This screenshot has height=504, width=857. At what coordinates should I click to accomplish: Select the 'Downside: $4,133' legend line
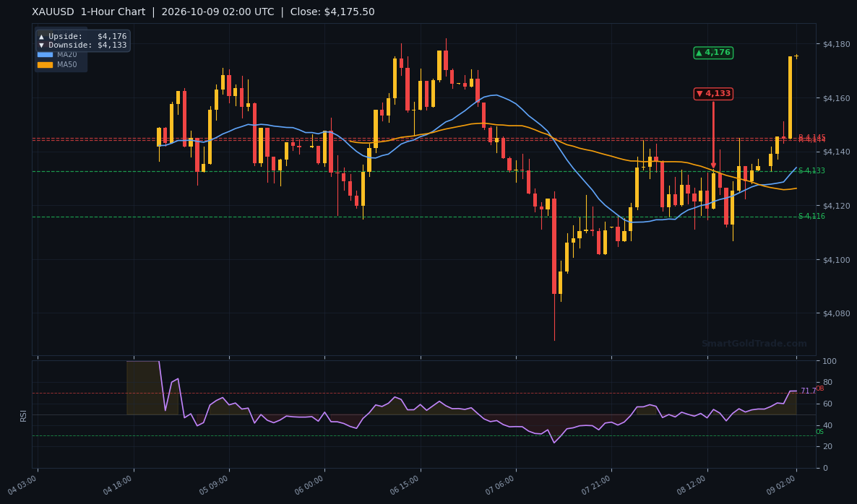point(82,45)
